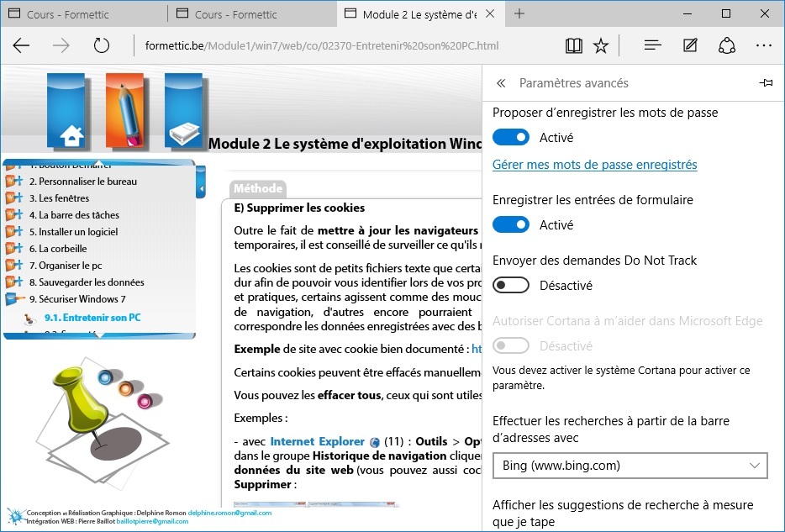This screenshot has width=785, height=532.
Task: Click the Vous devez activer le système Cortana note
Action: click(621, 378)
